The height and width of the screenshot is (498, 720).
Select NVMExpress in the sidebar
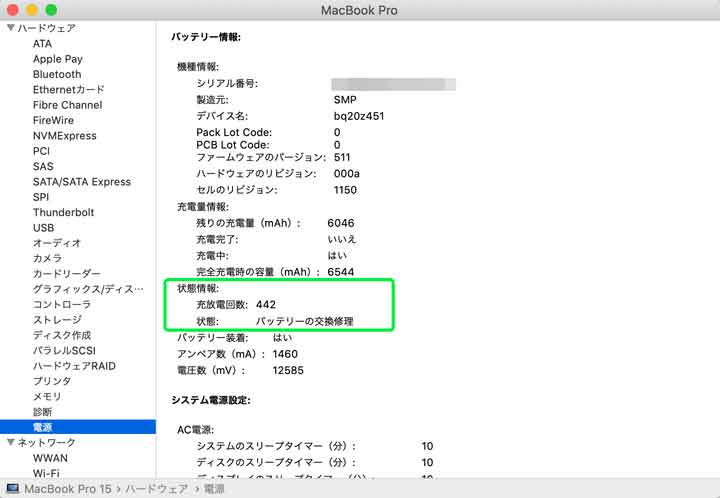[65, 136]
